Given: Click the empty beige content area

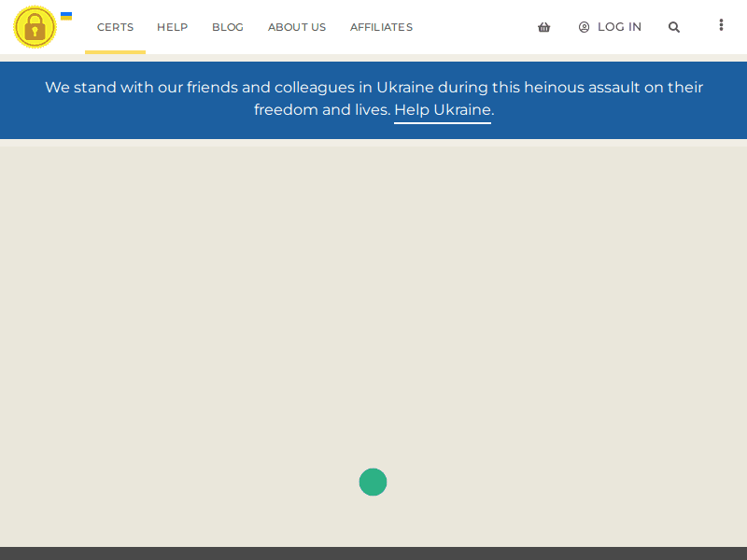Looking at the screenshot, I should click(x=373, y=299).
